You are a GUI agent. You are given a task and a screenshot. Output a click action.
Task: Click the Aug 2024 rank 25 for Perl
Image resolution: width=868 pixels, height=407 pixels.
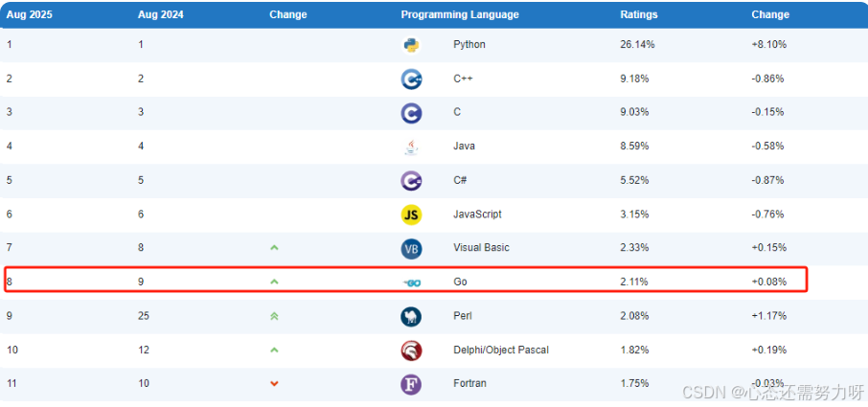(144, 316)
